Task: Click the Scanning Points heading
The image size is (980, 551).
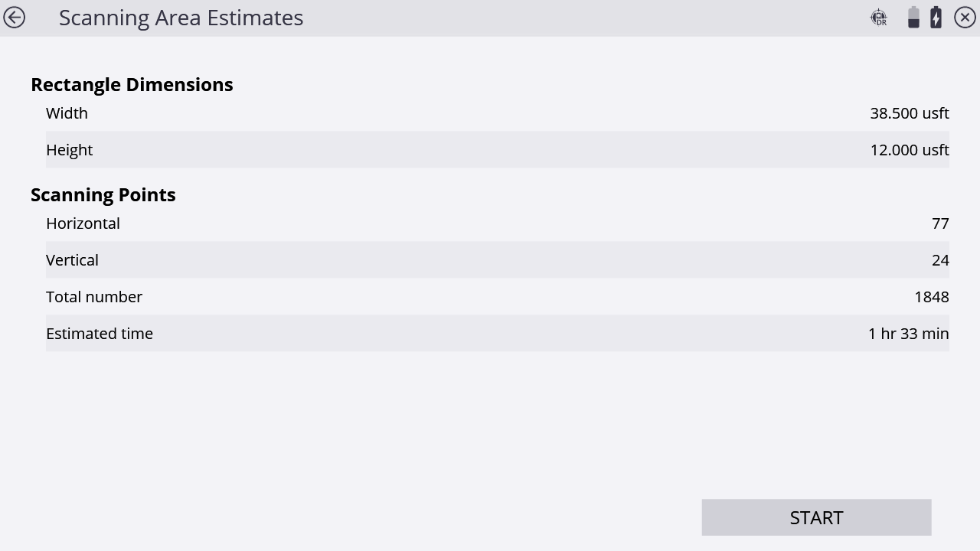Action: [x=103, y=194]
